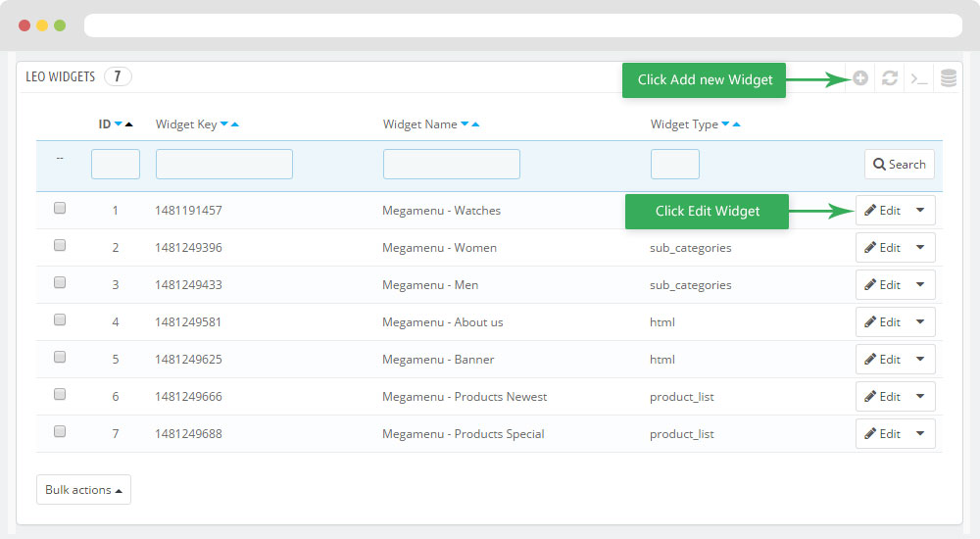This screenshot has height=539, width=980.
Task: Sort ID column descending arrow
Action: pos(119,124)
